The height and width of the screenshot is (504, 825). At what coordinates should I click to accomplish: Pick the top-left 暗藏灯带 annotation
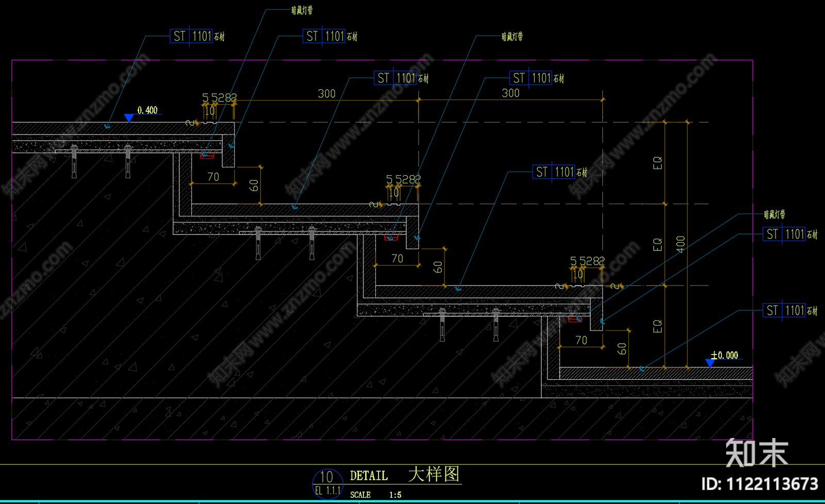[x=302, y=10]
